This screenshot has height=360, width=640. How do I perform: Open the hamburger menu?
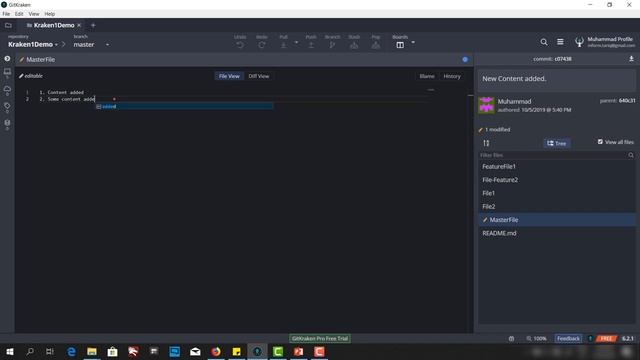click(x=560, y=42)
